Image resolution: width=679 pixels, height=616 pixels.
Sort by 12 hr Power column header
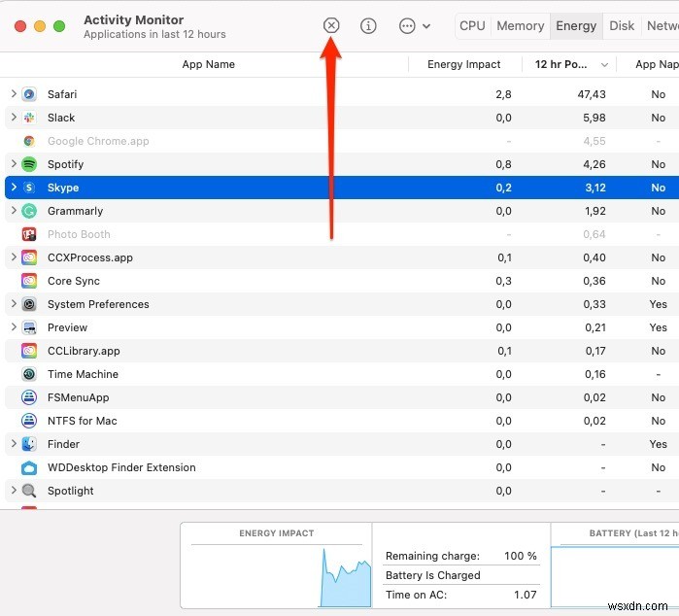point(560,64)
